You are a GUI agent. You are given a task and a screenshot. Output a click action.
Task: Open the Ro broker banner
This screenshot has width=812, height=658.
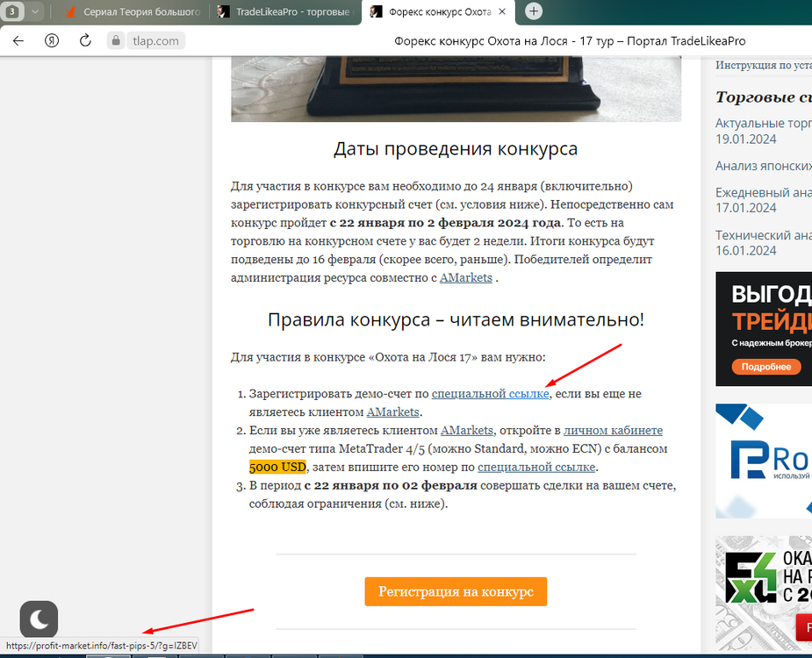coord(764,461)
